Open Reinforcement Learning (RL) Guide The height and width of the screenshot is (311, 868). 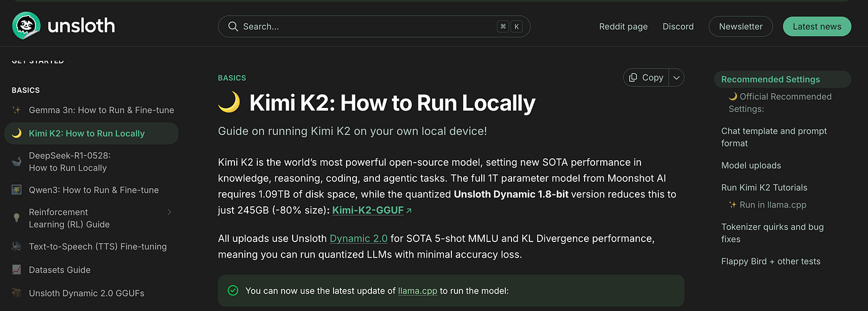point(69,218)
